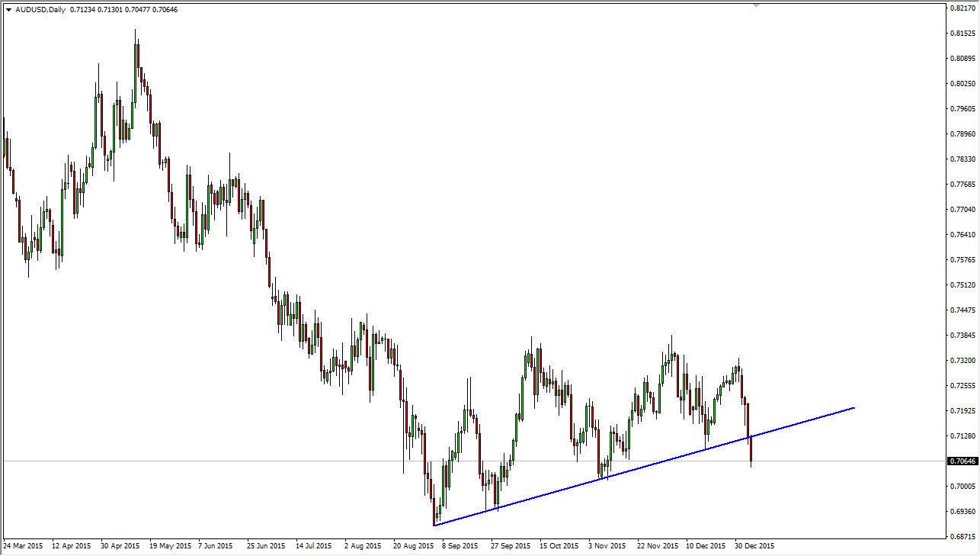This screenshot has height=556, width=980.
Task: Click date label 20 Aug 2015
Action: [x=414, y=546]
